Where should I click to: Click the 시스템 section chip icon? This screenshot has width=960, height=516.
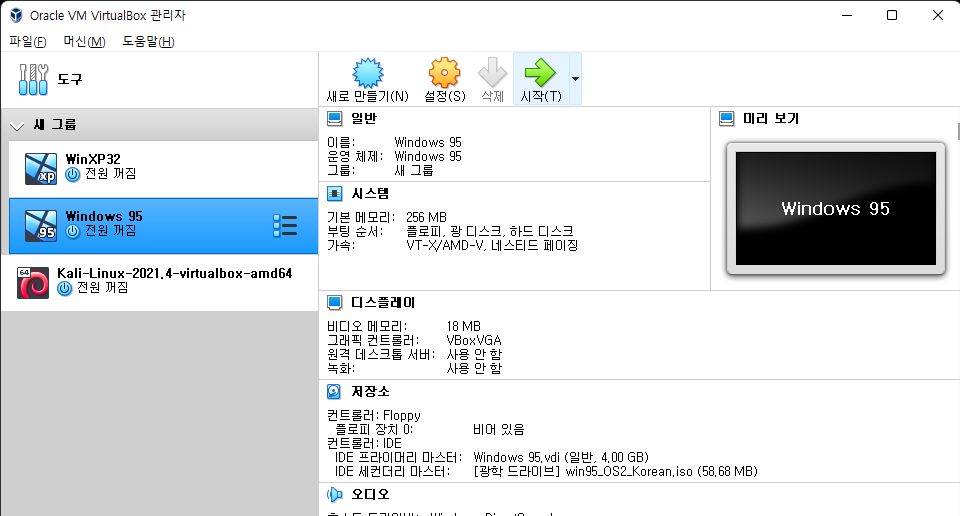tap(334, 194)
